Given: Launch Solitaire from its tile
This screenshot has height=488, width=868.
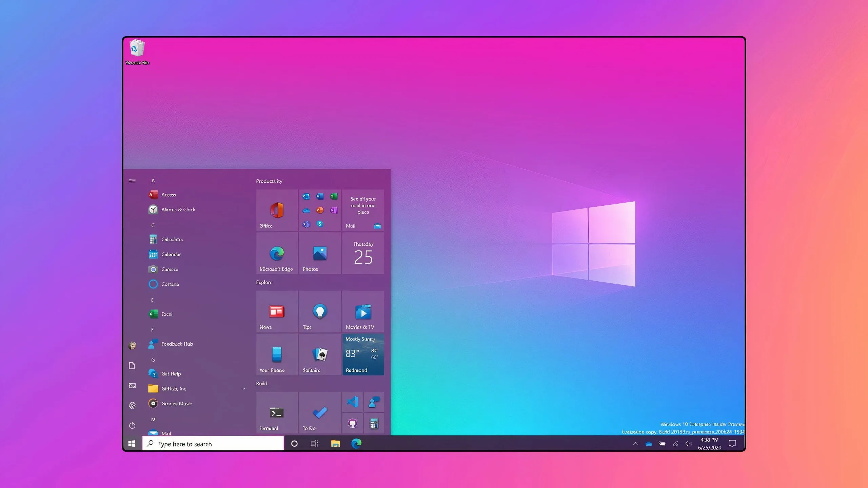Looking at the screenshot, I should 320,354.
